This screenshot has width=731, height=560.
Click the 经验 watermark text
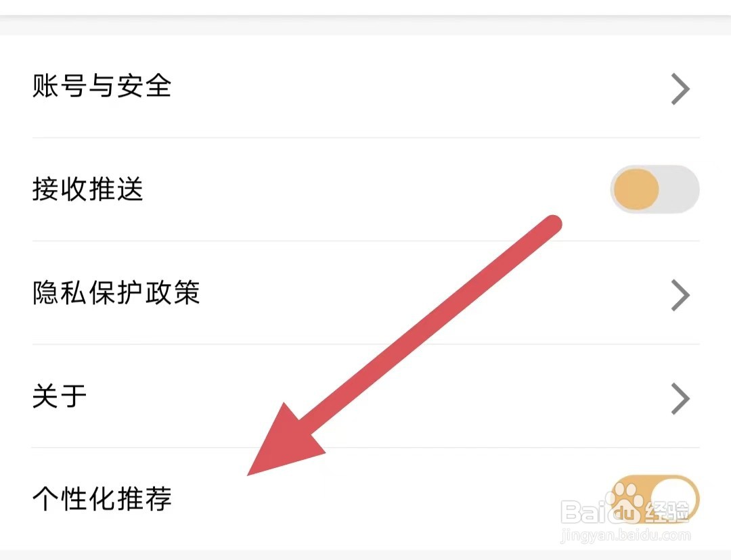pos(667,511)
